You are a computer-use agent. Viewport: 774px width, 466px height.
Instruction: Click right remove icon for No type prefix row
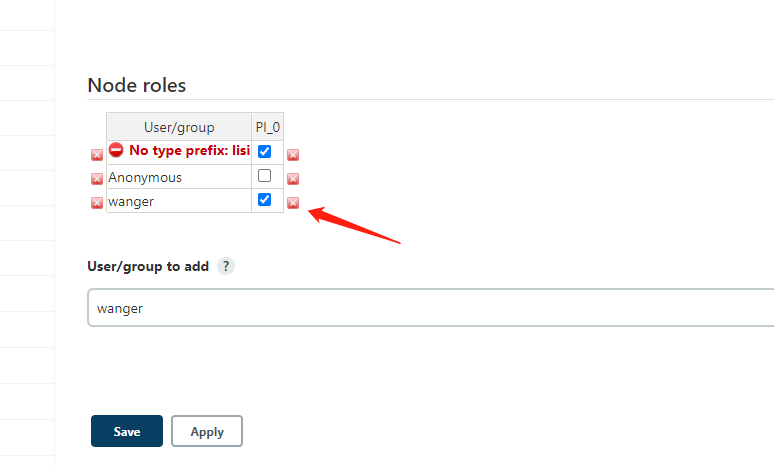tap(293, 155)
